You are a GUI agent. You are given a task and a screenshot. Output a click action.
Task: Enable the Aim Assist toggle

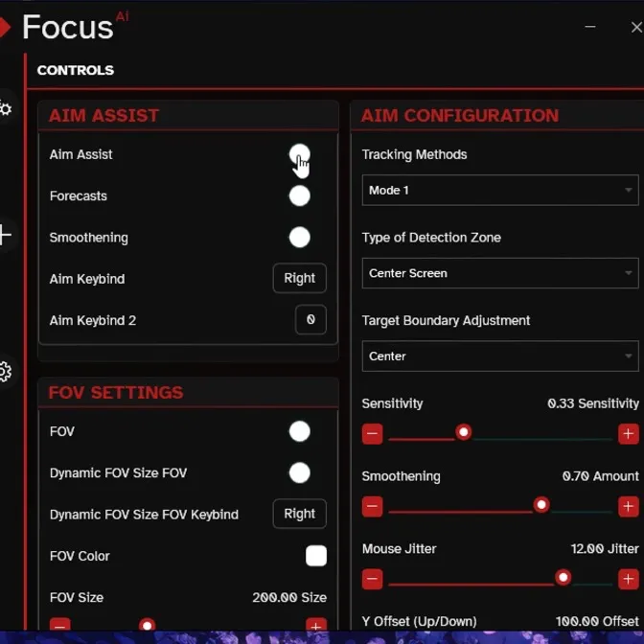(299, 154)
